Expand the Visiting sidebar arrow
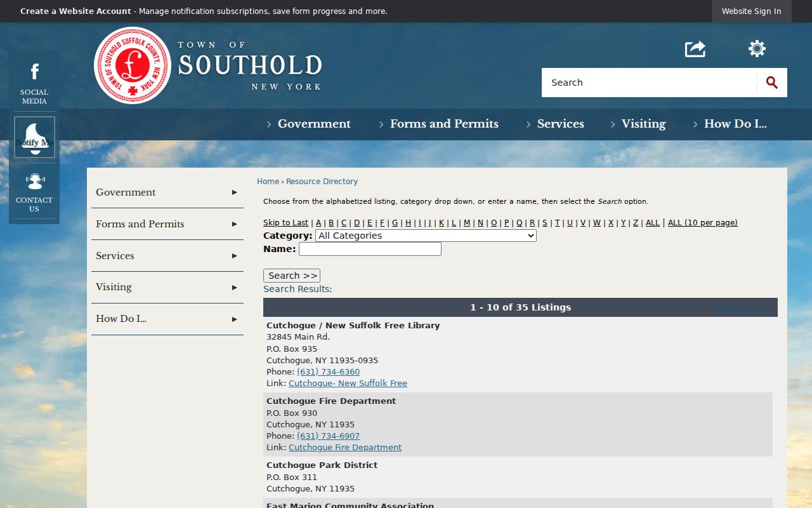Viewport: 812px width, 508px height. (235, 287)
